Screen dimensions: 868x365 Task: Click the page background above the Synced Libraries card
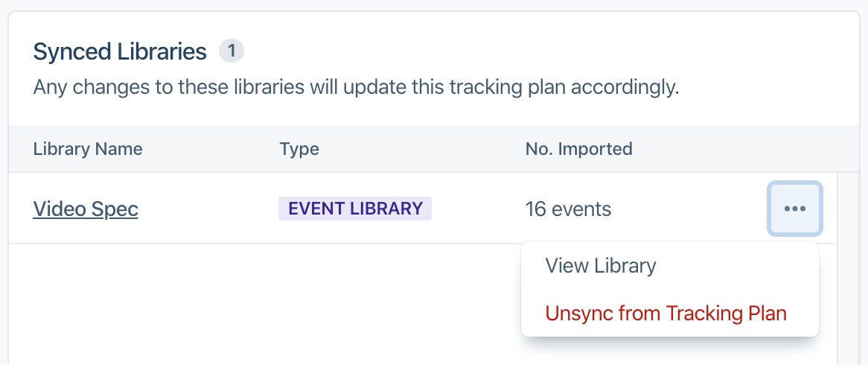[x=434, y=4]
